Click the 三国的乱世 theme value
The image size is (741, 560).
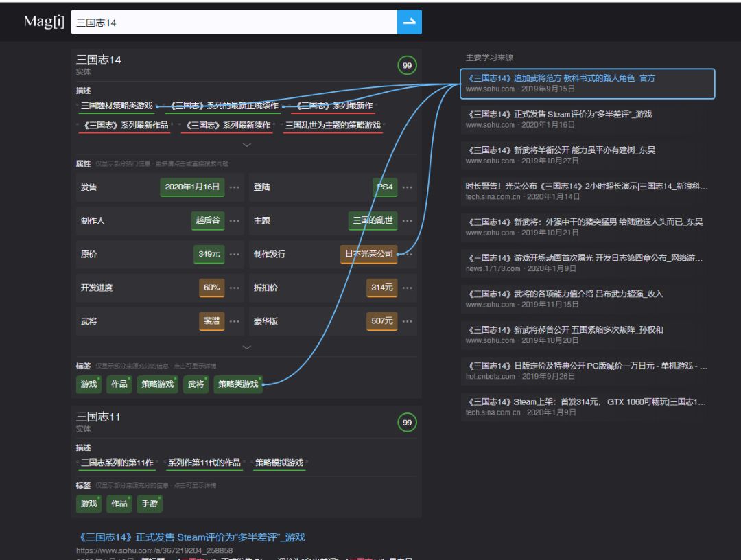(x=373, y=221)
